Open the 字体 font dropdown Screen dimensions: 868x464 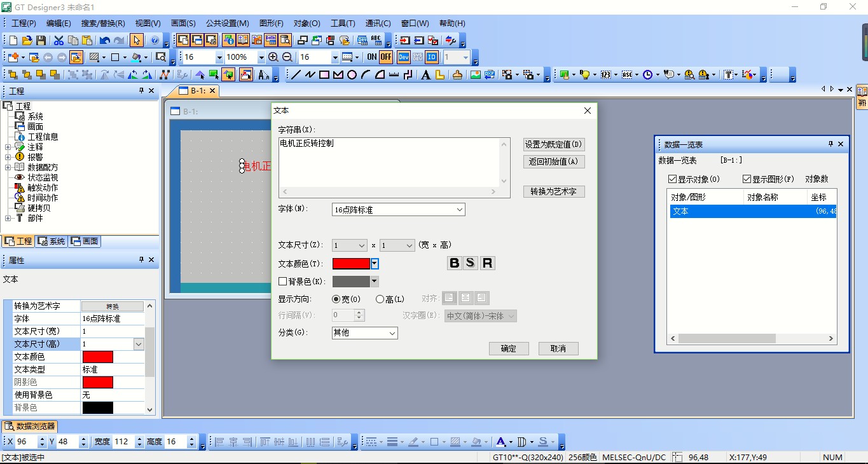(x=398, y=210)
